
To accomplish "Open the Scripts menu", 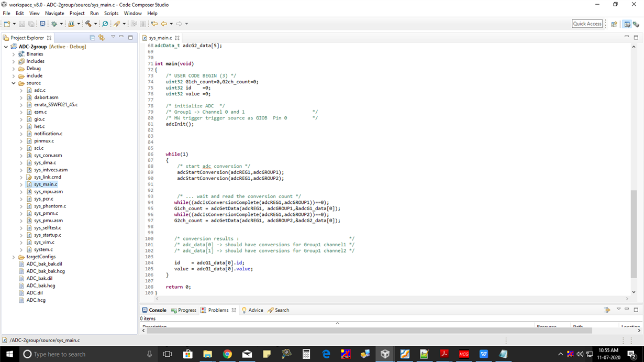I will coord(111,13).
